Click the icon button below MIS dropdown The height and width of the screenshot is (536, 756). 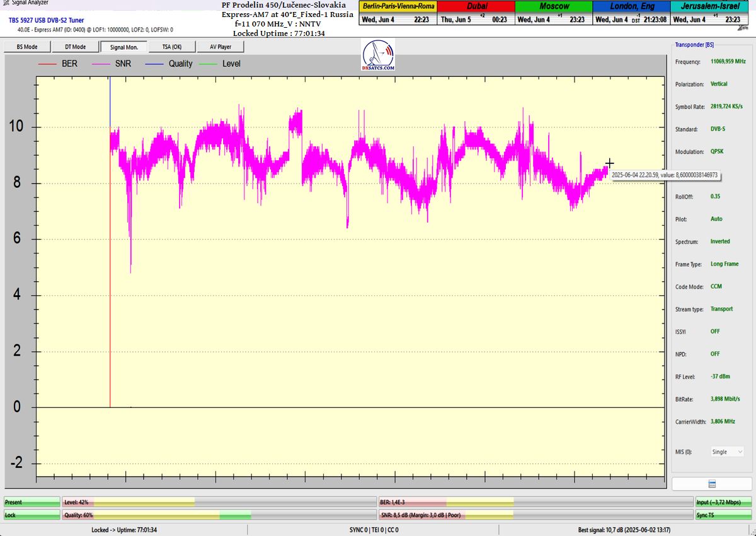[711, 484]
